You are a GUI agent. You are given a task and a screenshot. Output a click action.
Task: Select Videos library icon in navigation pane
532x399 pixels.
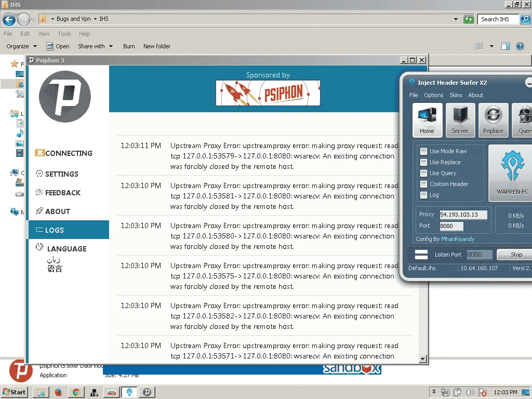[x=20, y=153]
